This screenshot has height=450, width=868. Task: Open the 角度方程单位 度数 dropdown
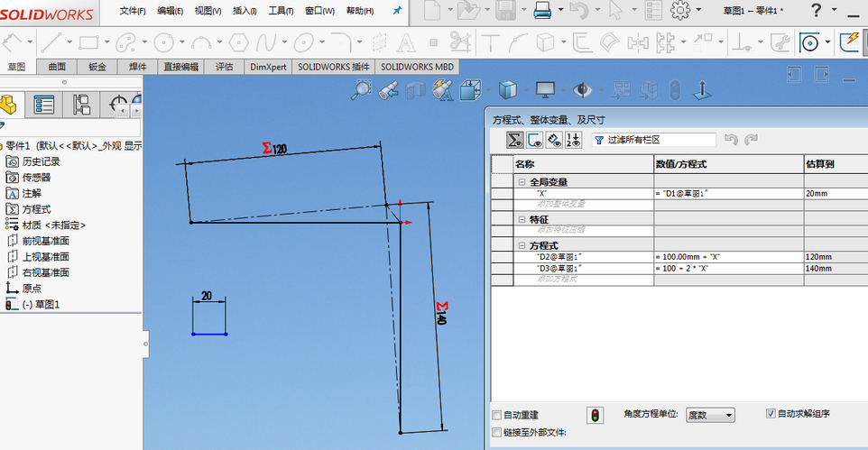(x=710, y=415)
